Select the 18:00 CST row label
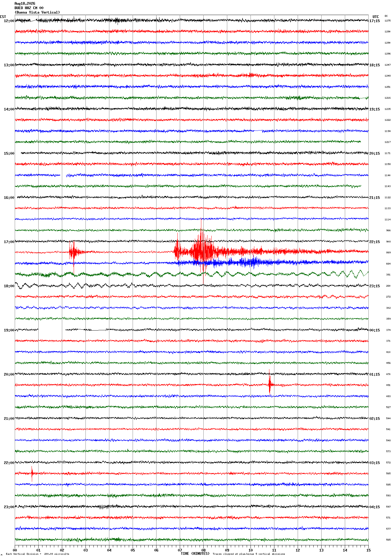Viewport: 392px width, 558px height. 9,286
